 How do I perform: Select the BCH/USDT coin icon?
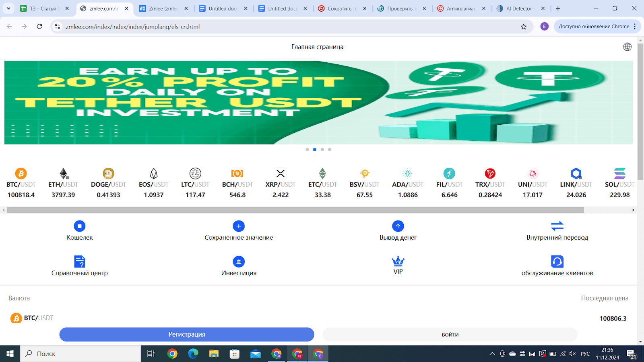coord(237,173)
